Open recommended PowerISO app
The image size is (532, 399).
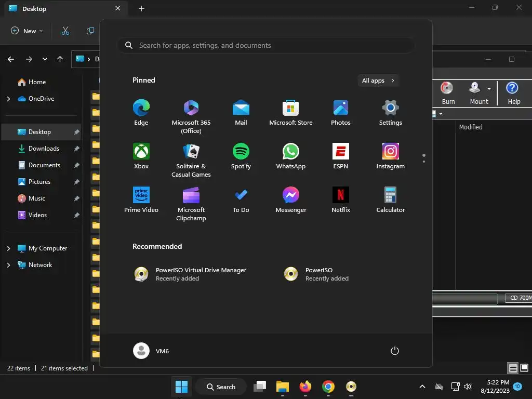(x=317, y=274)
